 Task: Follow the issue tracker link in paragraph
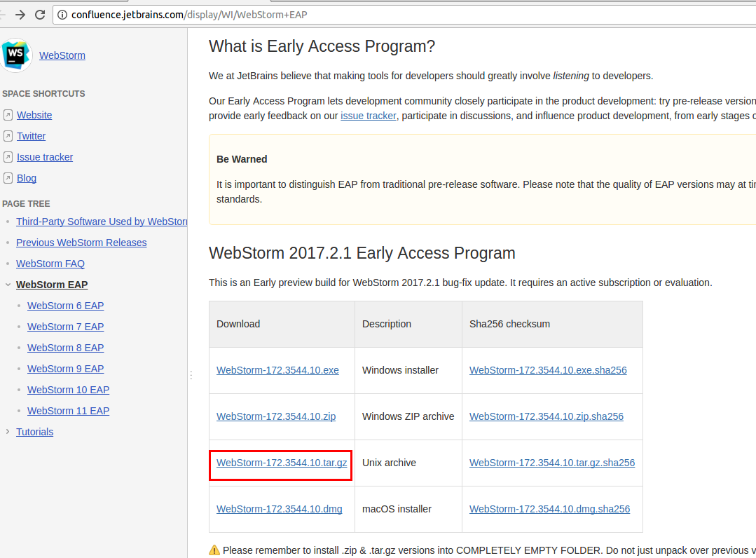point(369,116)
